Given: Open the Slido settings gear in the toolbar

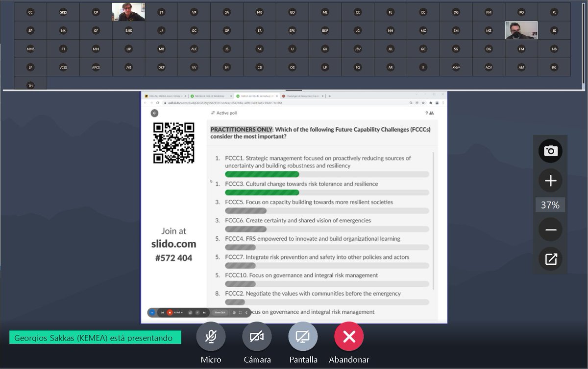Looking at the screenshot, I should [x=234, y=312].
